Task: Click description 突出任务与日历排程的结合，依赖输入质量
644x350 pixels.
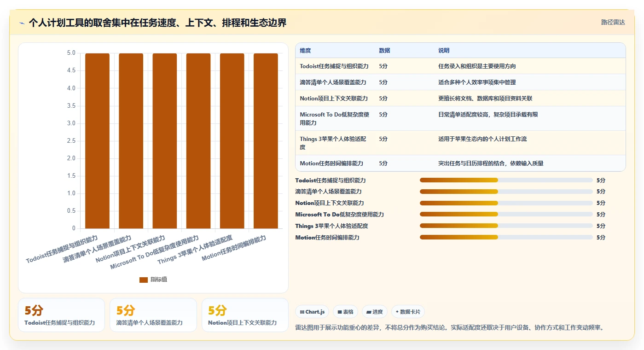Action: [x=491, y=163]
